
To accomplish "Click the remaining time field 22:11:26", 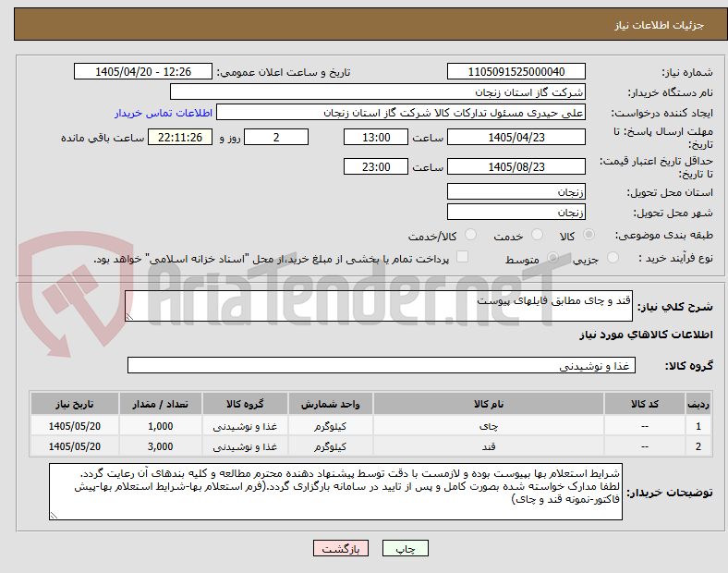I will tap(180, 138).
